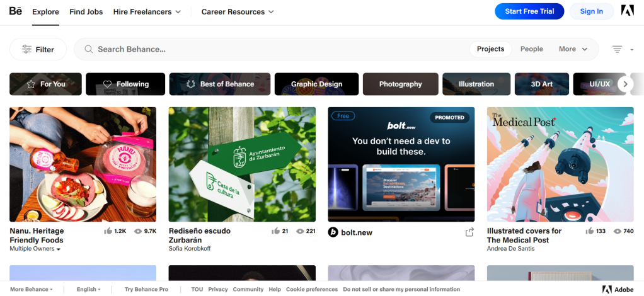
Task: Select the Photography category tab
Action: click(400, 84)
